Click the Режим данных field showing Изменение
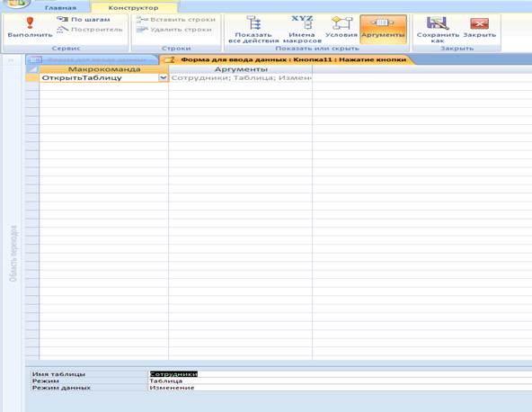Image resolution: width=532 pixels, height=412 pixels. click(340, 388)
